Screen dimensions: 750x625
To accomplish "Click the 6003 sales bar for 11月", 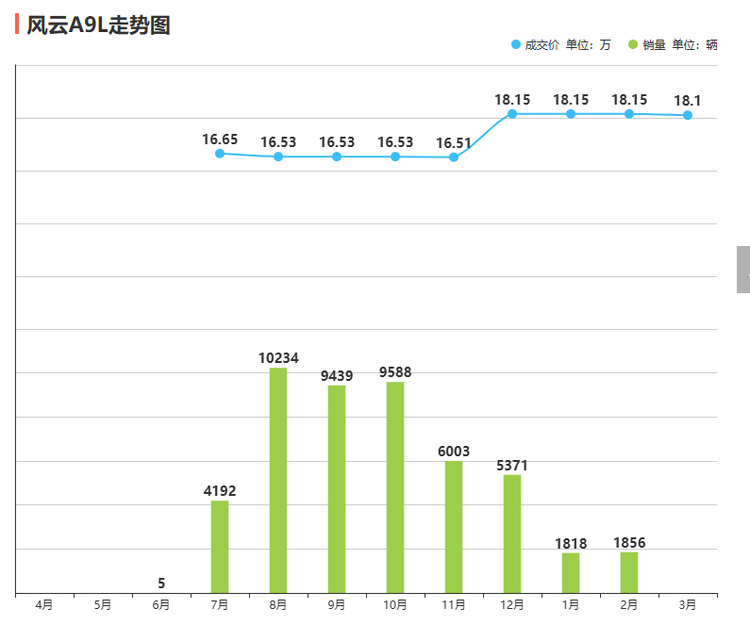I will [x=454, y=526].
